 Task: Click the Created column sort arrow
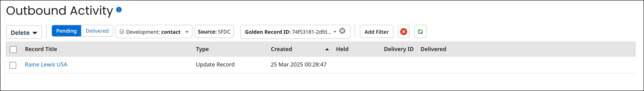[x=327, y=50]
